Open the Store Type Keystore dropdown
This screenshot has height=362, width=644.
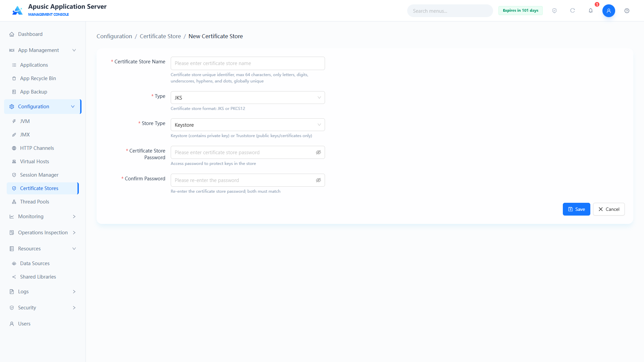pos(248,125)
